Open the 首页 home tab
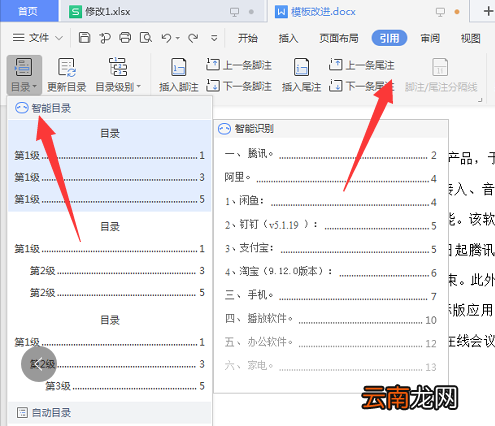The image size is (495, 426). tap(28, 11)
